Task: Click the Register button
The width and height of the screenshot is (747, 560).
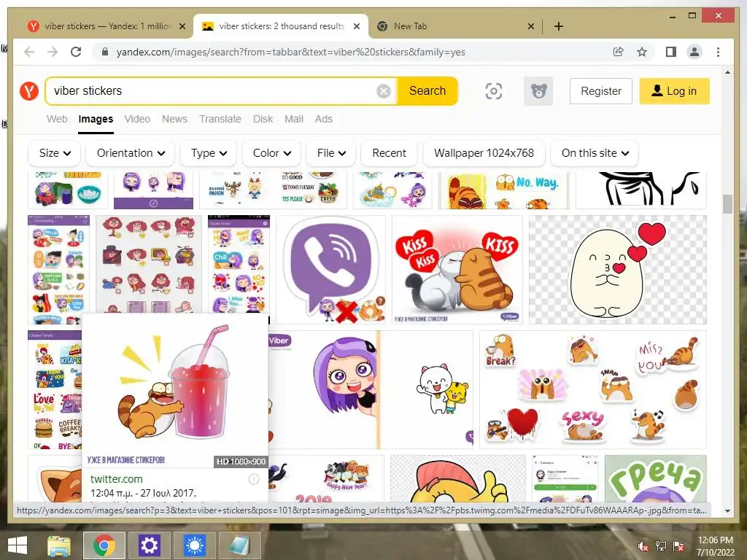Action: [601, 91]
